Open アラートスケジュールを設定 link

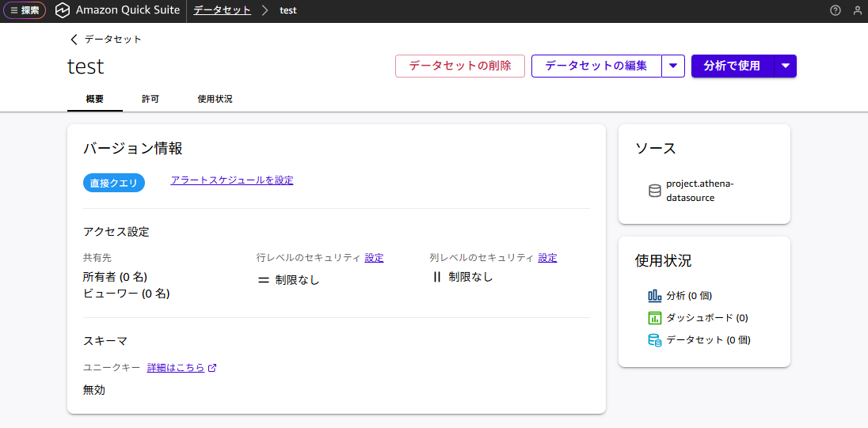coord(232,180)
